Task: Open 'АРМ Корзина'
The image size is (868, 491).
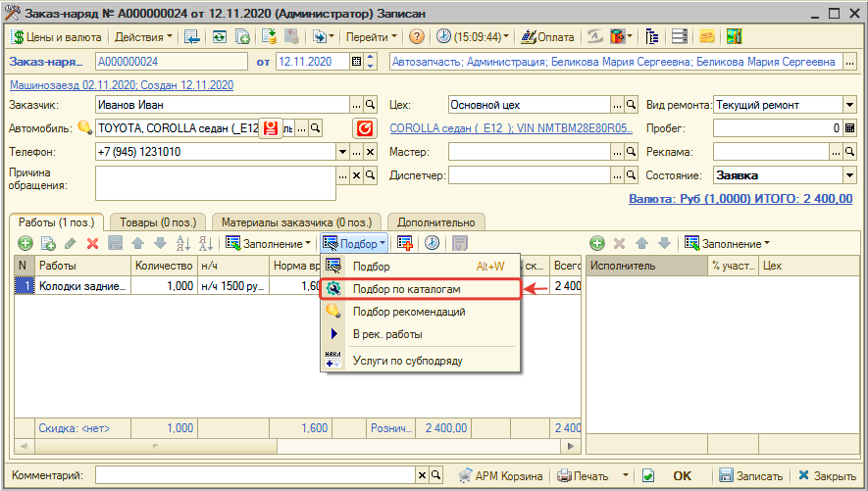Action: pos(501,475)
